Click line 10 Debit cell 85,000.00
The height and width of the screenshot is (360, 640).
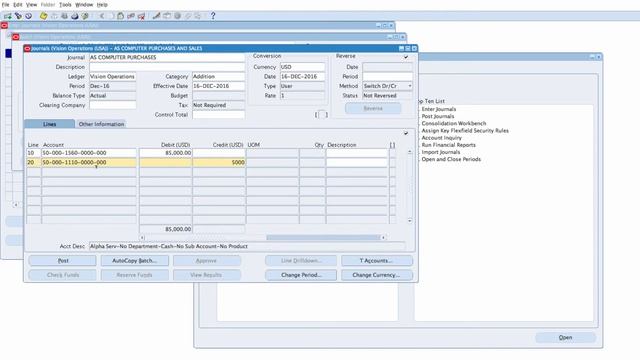pyautogui.click(x=165, y=153)
